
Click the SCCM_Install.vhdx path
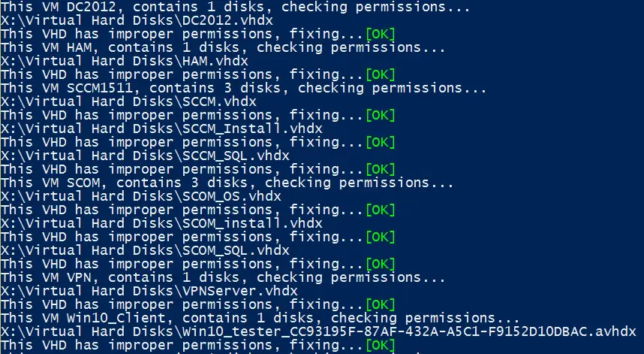161,129
